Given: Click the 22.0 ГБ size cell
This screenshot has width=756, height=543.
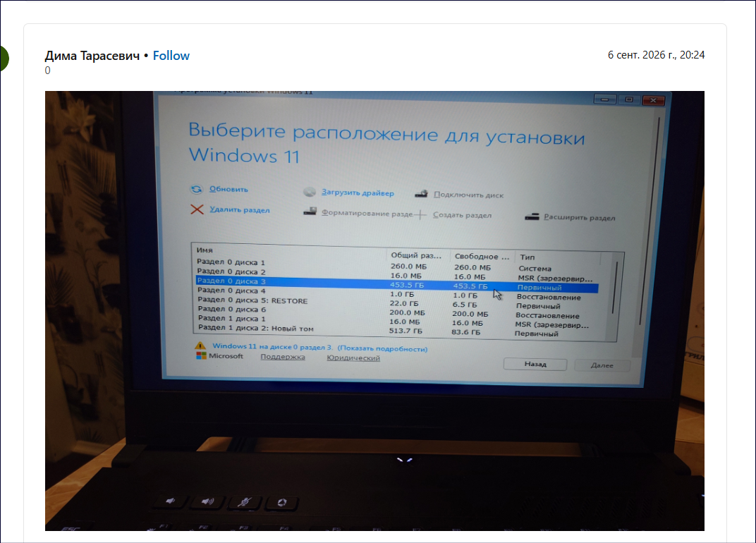Looking at the screenshot, I should point(404,303).
